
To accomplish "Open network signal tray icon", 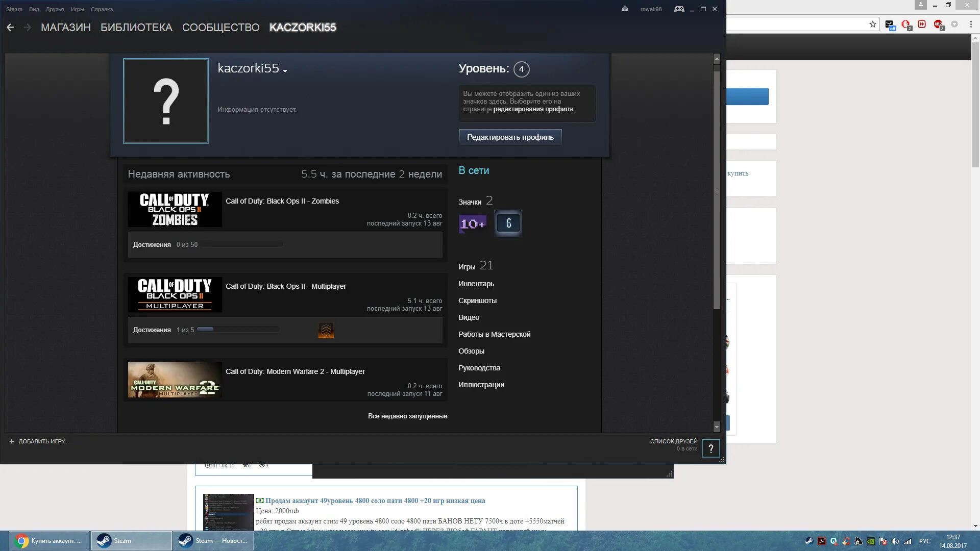I will click(x=908, y=541).
